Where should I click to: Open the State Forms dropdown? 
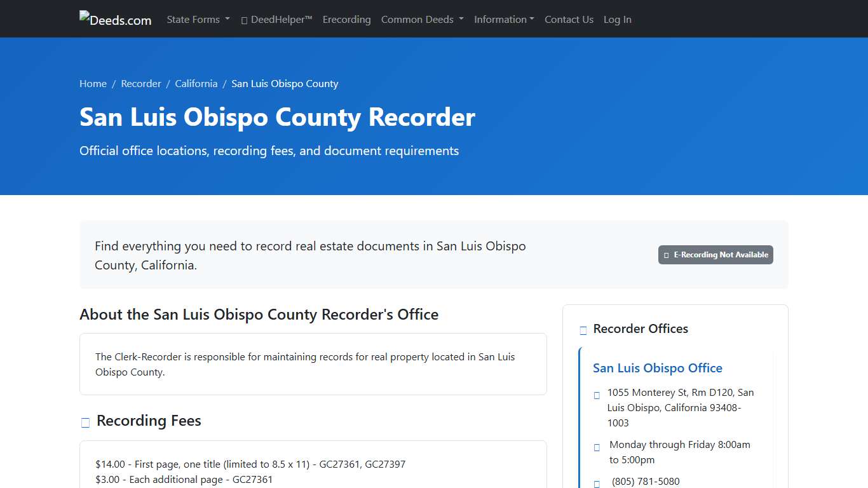[x=198, y=20]
